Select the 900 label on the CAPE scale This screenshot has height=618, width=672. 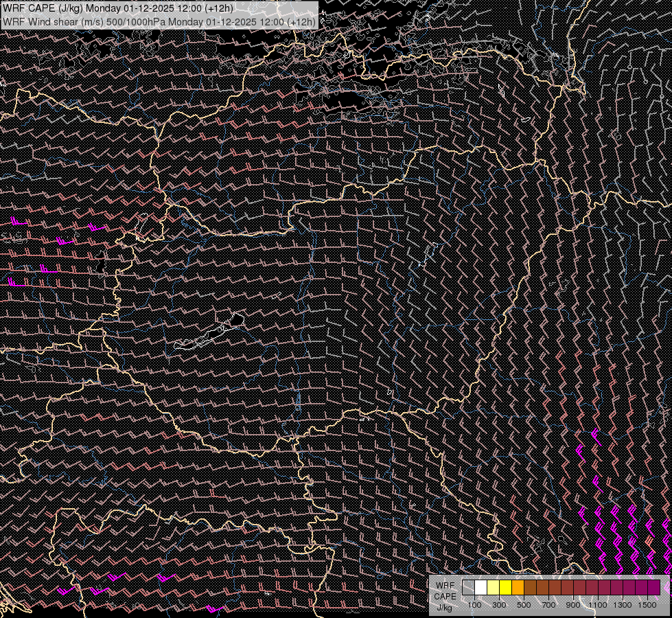(x=573, y=605)
